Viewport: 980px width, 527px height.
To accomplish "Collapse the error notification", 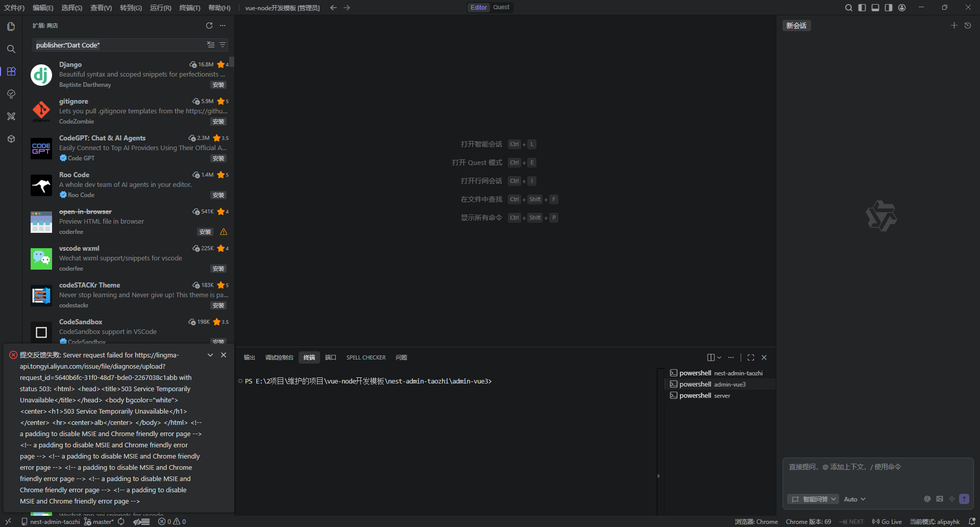I will (x=210, y=355).
